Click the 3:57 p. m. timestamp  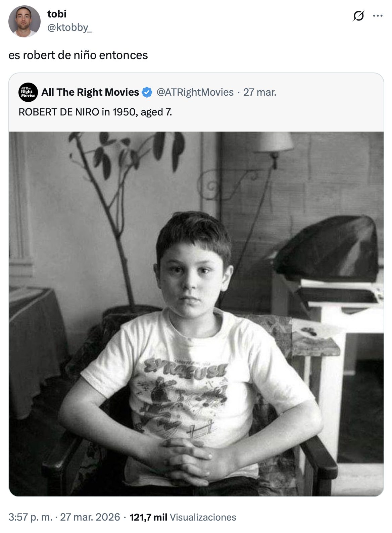(30, 517)
